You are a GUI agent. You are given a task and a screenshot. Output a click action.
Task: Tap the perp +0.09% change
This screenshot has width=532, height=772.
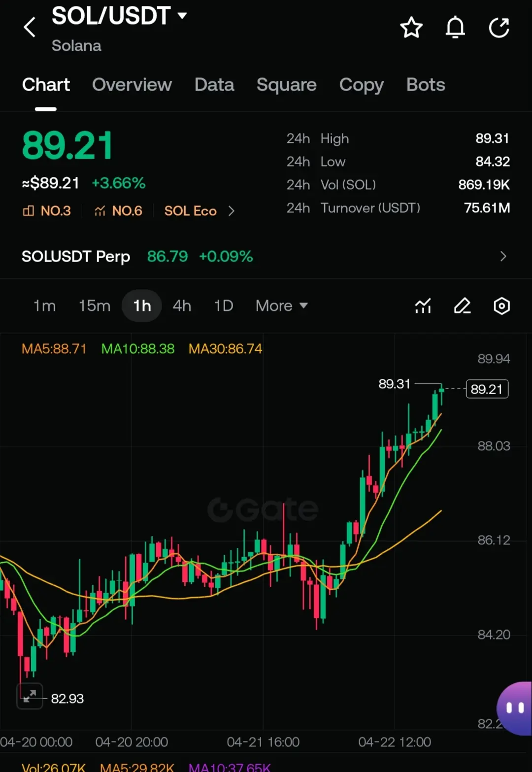click(226, 256)
